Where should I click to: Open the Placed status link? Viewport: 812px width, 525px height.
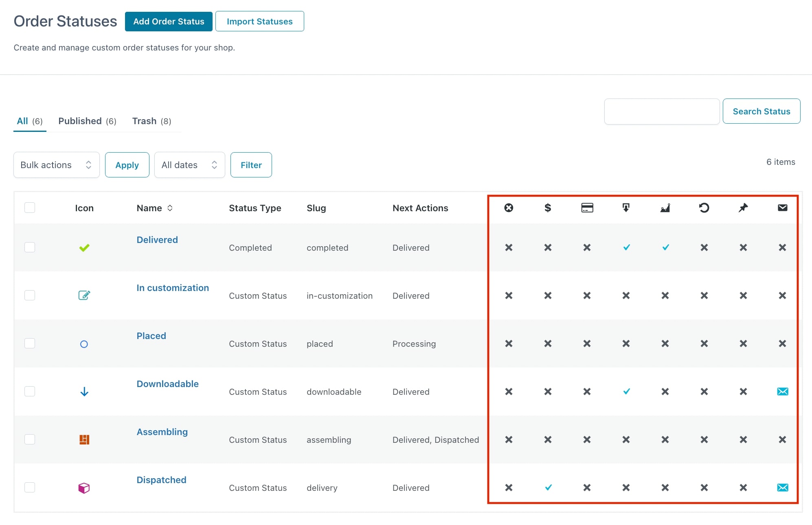[x=151, y=336]
